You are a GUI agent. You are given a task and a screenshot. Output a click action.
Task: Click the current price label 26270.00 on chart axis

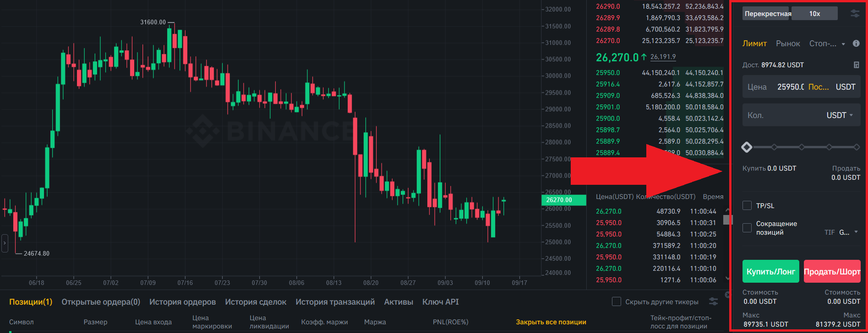564,200
